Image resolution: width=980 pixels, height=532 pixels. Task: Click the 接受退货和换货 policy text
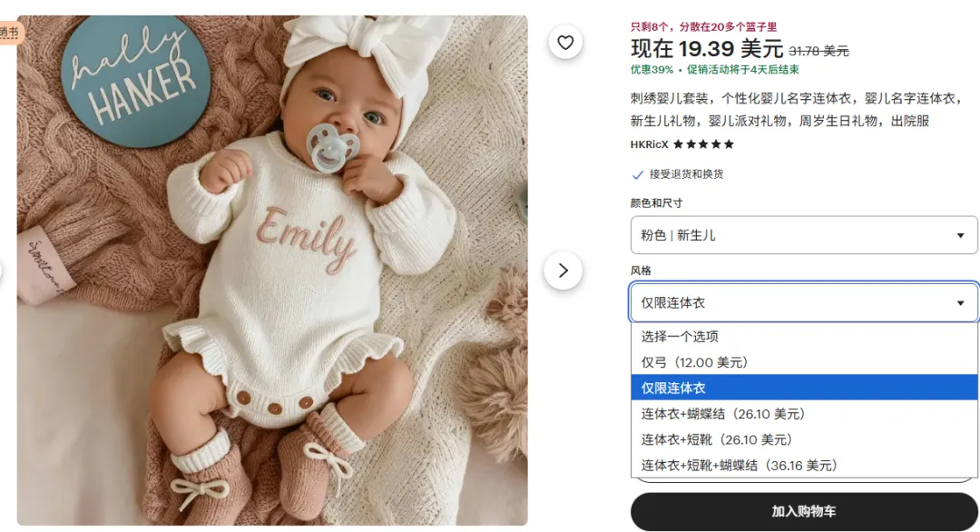click(686, 174)
